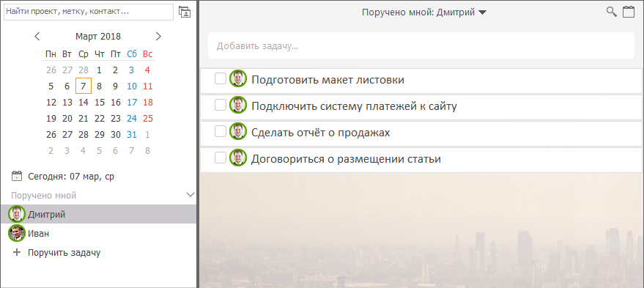Open the contacts panel icon beside search

185,12
